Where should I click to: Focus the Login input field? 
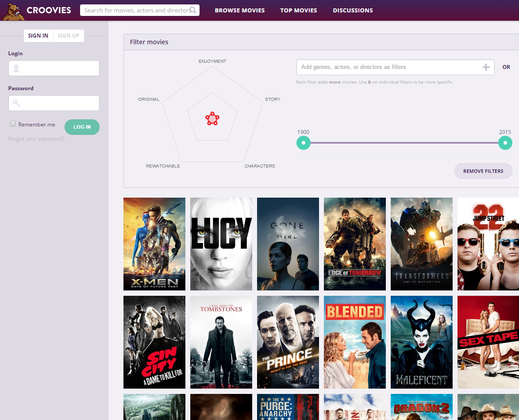coord(54,68)
